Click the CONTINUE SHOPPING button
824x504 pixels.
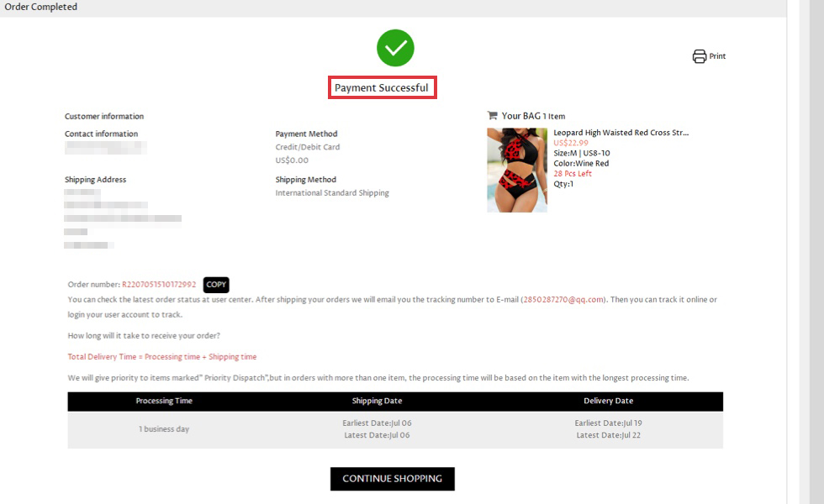(x=392, y=479)
